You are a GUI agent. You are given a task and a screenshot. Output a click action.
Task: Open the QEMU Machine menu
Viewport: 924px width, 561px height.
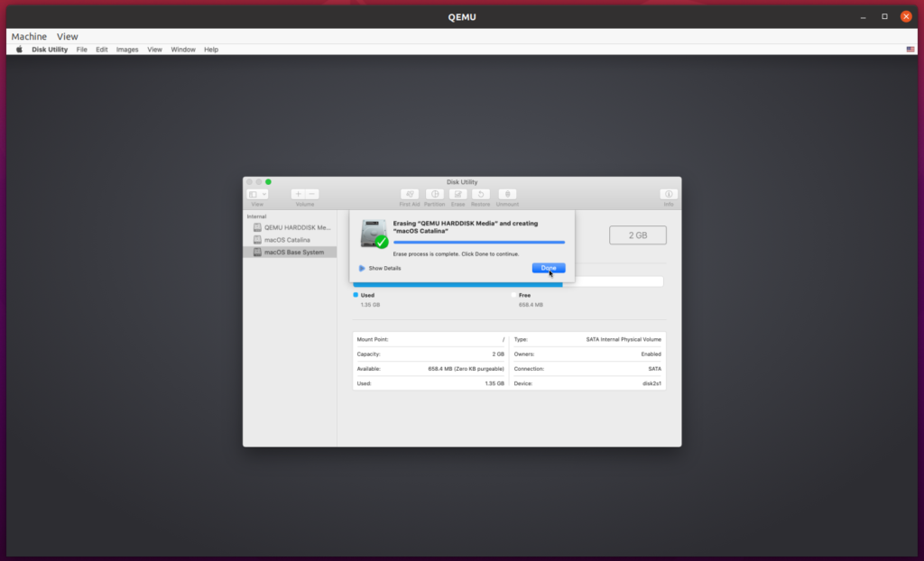(30, 36)
